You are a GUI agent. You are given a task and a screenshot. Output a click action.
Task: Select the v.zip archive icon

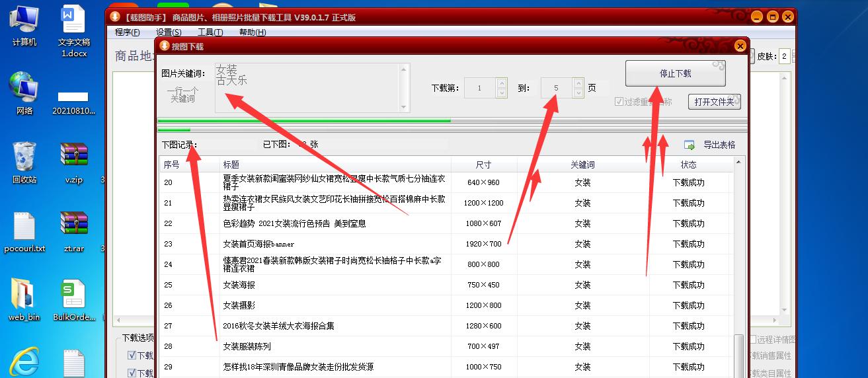tap(74, 162)
